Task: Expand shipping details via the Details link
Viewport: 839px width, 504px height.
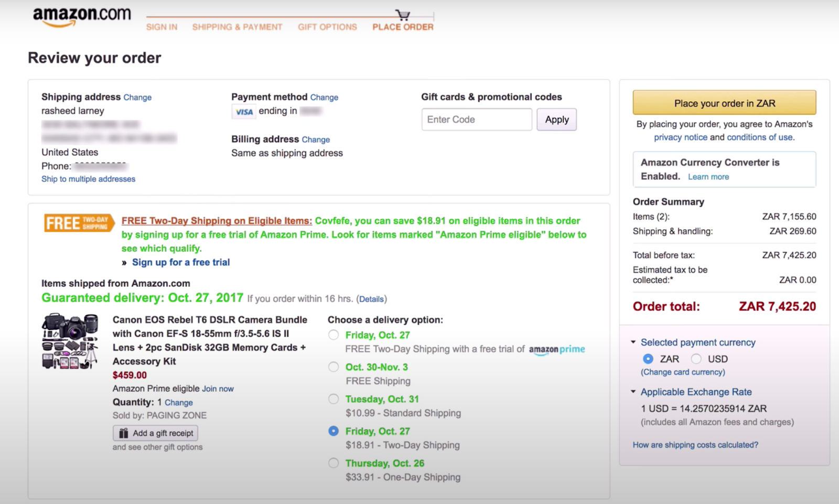Action: 372,298
